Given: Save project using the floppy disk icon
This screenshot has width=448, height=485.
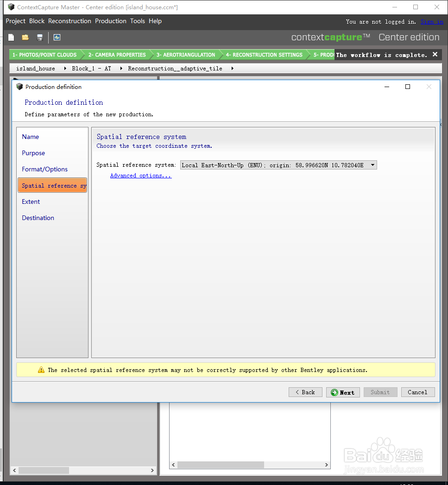Looking at the screenshot, I should click(39, 38).
